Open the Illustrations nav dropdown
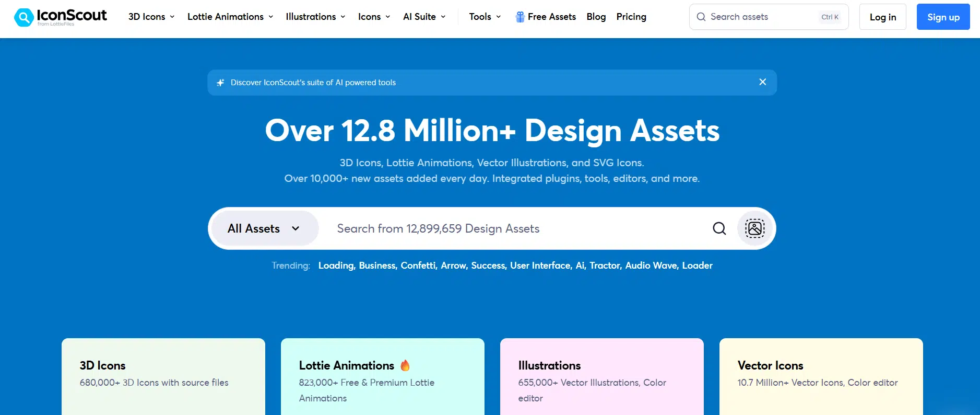This screenshot has height=415, width=980. coord(315,17)
